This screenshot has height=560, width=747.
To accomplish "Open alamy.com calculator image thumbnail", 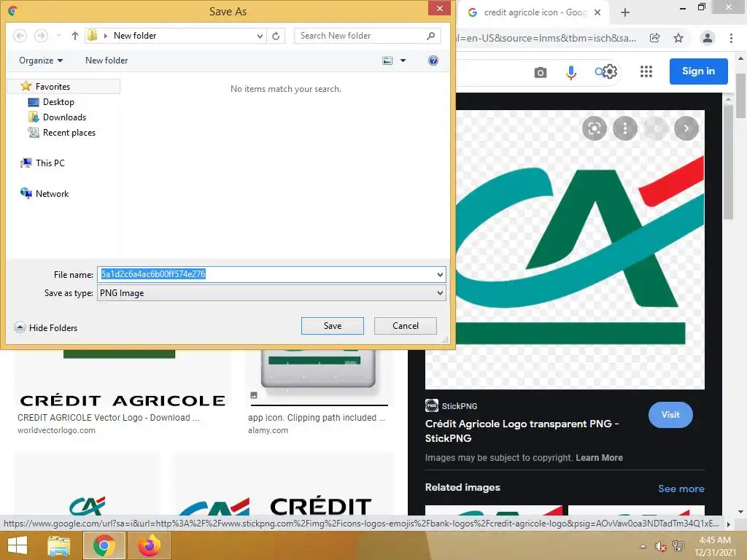I will pos(319,376).
